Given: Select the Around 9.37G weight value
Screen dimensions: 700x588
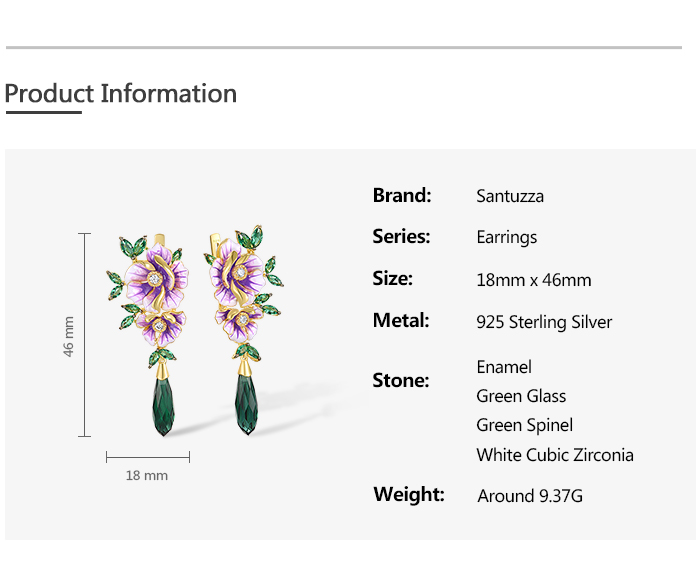Looking at the screenshot, I should 530,495.
